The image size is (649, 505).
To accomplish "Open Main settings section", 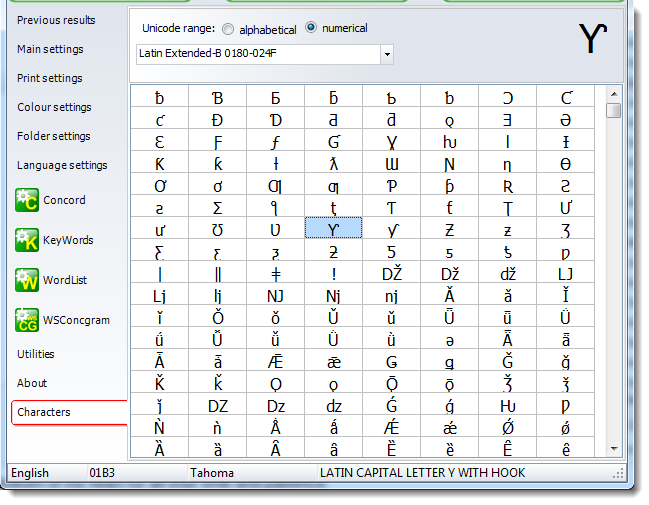I will [x=50, y=49].
